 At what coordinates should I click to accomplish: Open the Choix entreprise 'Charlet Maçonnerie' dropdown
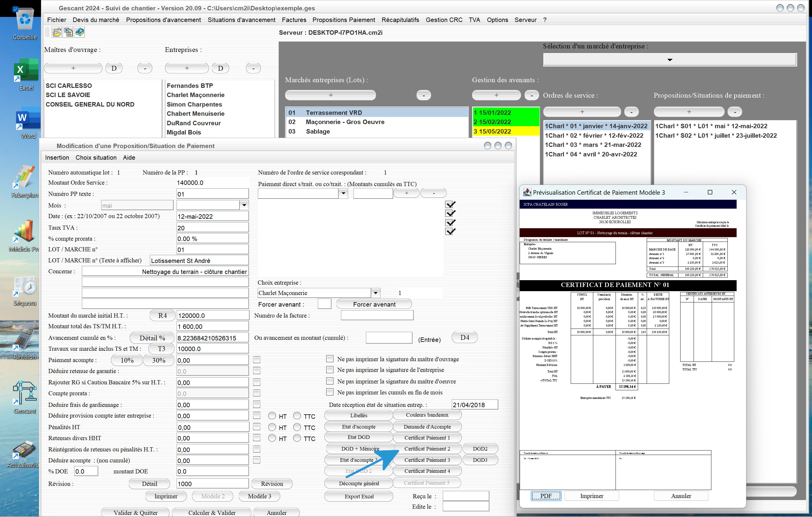pyautogui.click(x=376, y=293)
